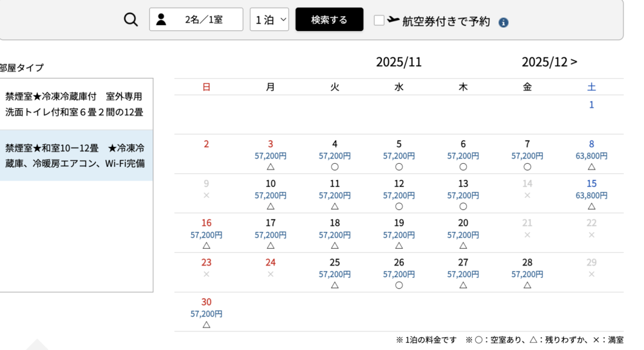Viewport: 644px width, 350px height.
Task: Open the 2名/1室 guest selector
Action: point(196,19)
